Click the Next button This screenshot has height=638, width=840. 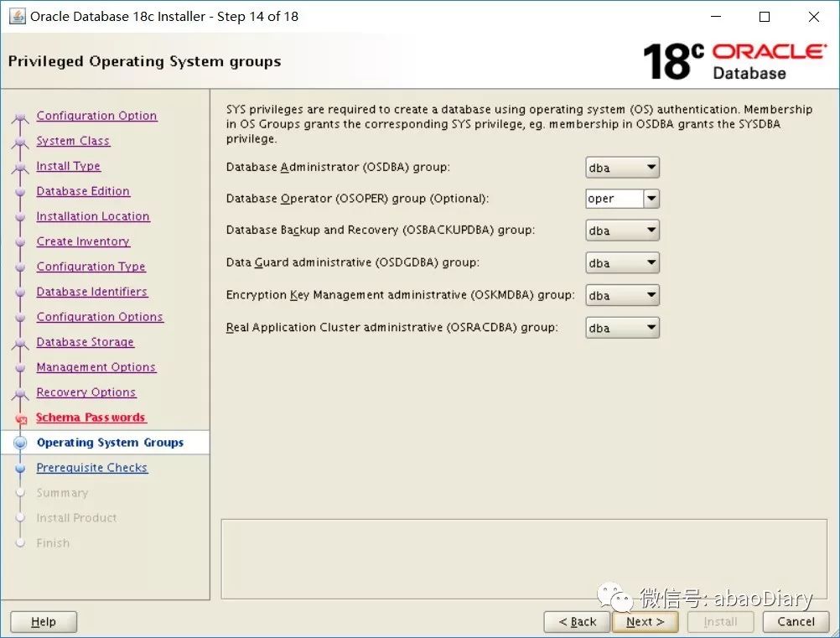645,622
